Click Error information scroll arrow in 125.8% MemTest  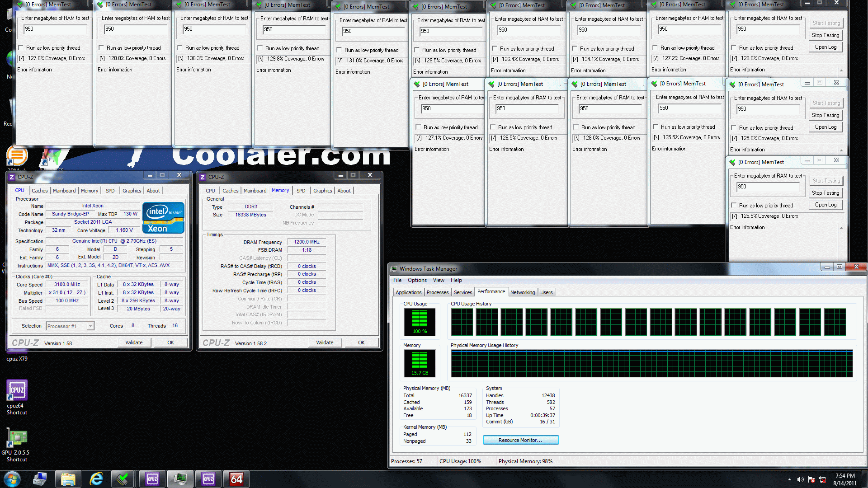coord(841,150)
